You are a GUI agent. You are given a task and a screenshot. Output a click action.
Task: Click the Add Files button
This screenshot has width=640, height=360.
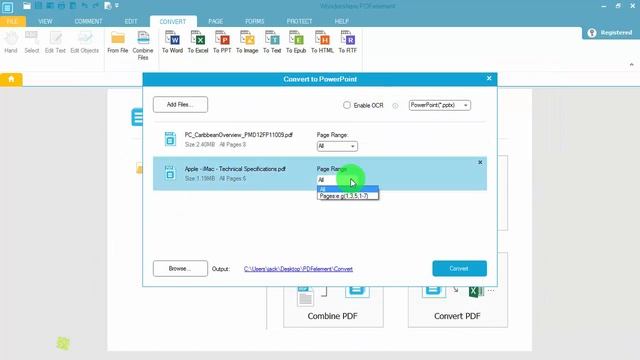pyautogui.click(x=180, y=104)
